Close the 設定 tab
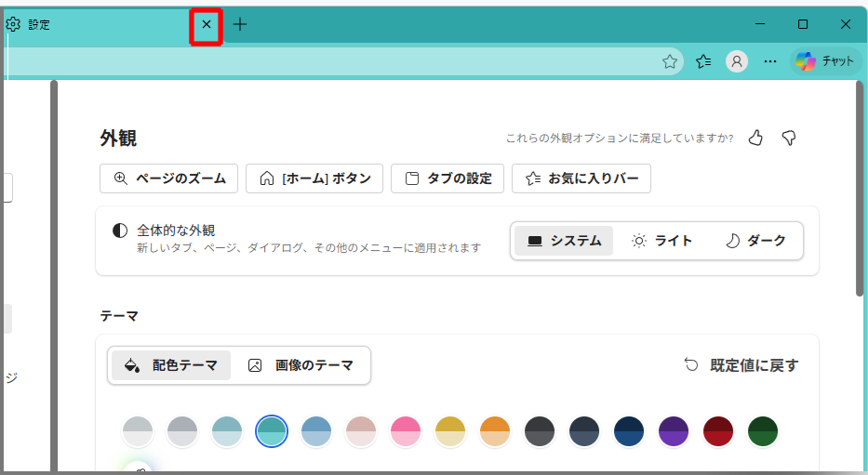868x475 pixels. tap(207, 24)
